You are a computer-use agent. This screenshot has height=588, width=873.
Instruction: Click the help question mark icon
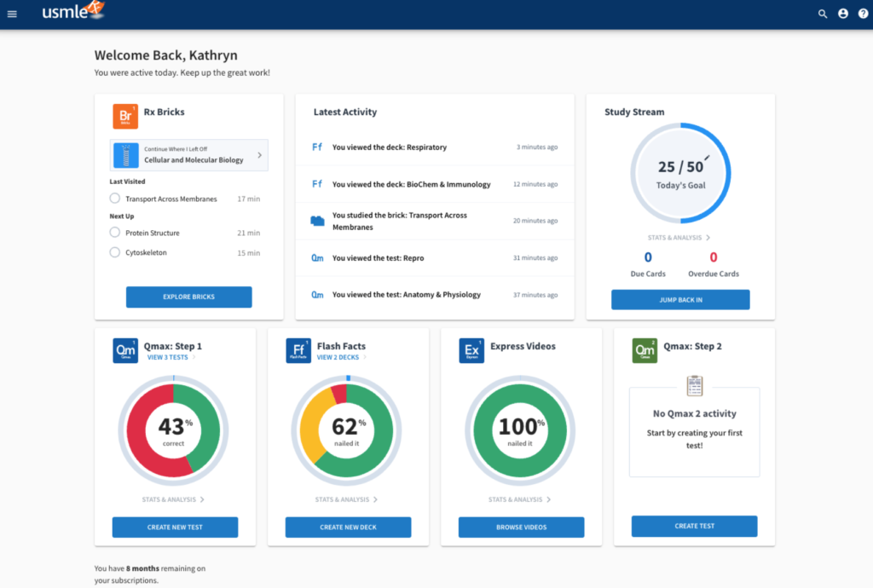click(x=862, y=14)
